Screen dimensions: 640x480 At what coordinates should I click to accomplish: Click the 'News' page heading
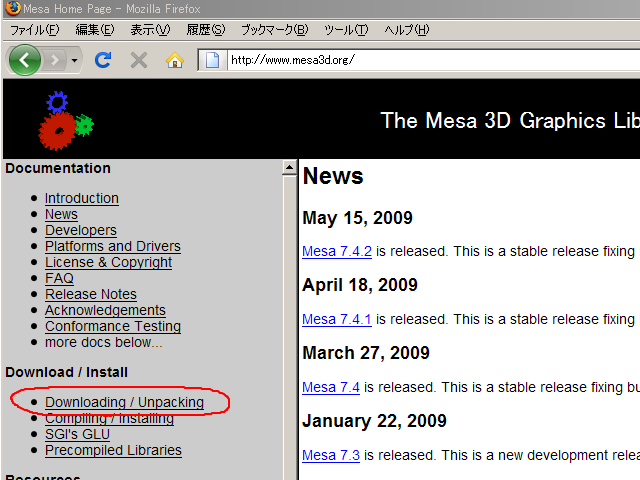(333, 176)
